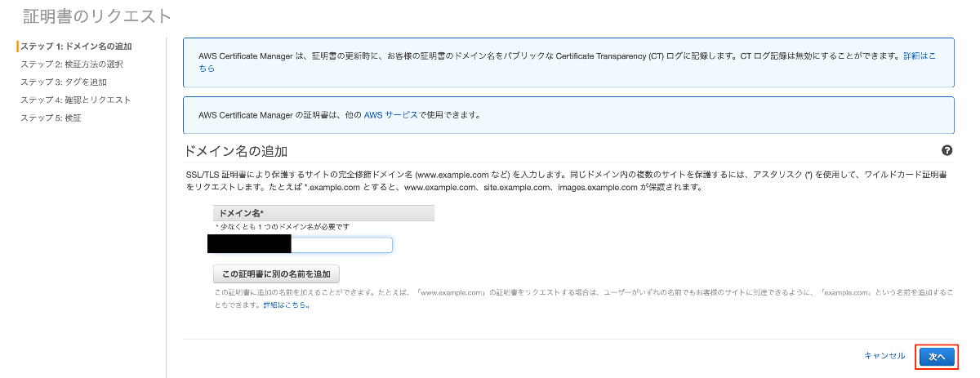Click the CT log information banner
This screenshot has height=378, width=980.
coord(568,63)
